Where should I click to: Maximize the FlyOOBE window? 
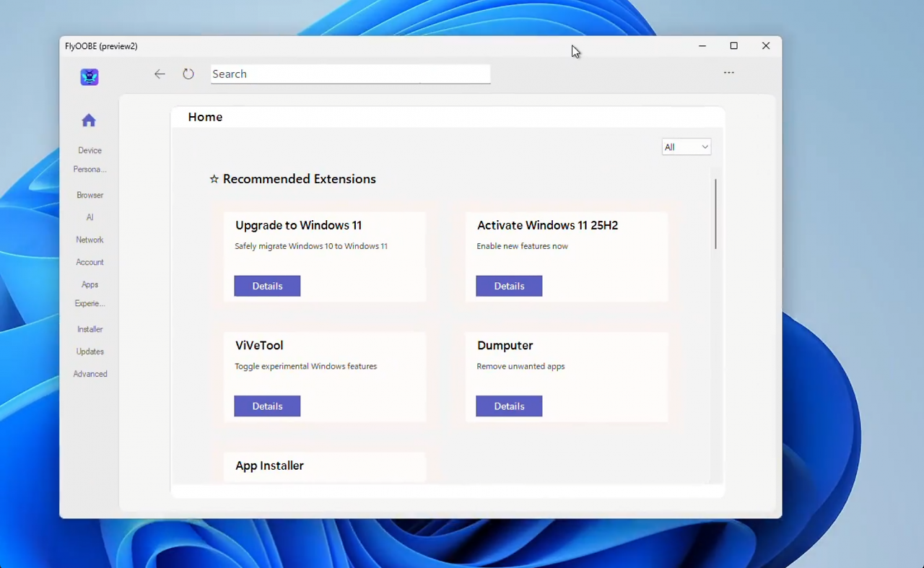coord(733,45)
